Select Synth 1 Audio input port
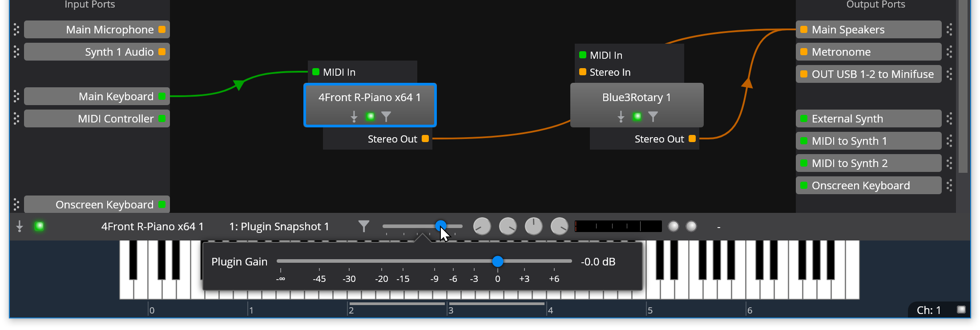Viewport: 980px width, 330px height. click(97, 52)
